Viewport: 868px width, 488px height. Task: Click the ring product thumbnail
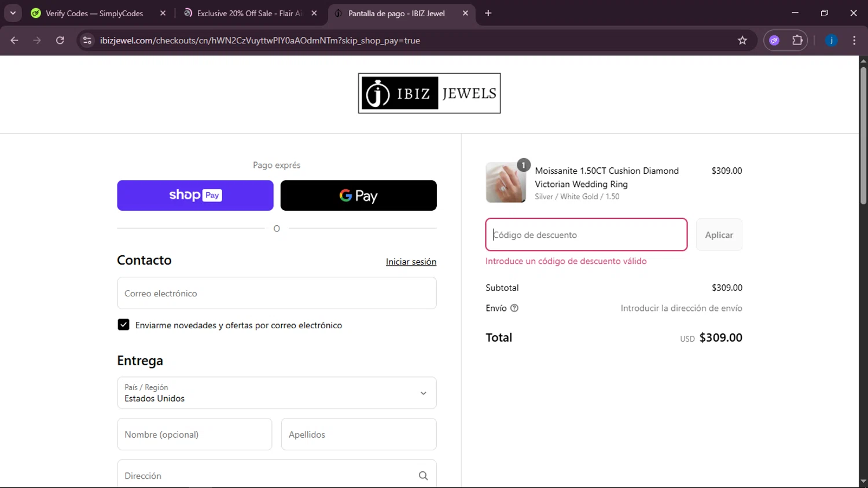[x=506, y=182]
